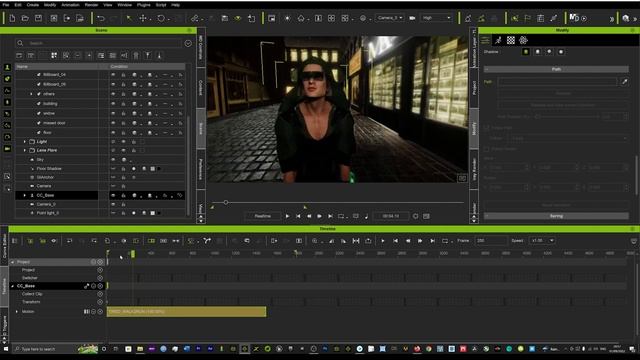Image resolution: width=640 pixels, height=360 pixels.
Task: Expand the CC_Base node in scene tree
Action: click(x=24, y=196)
